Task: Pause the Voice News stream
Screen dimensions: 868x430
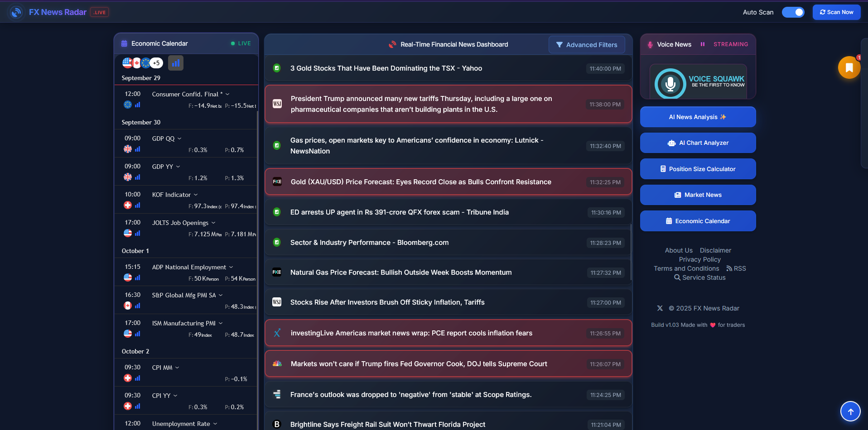Action: 703,44
